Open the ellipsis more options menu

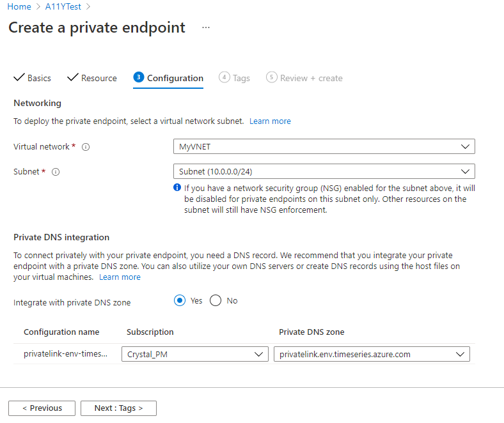point(205,28)
